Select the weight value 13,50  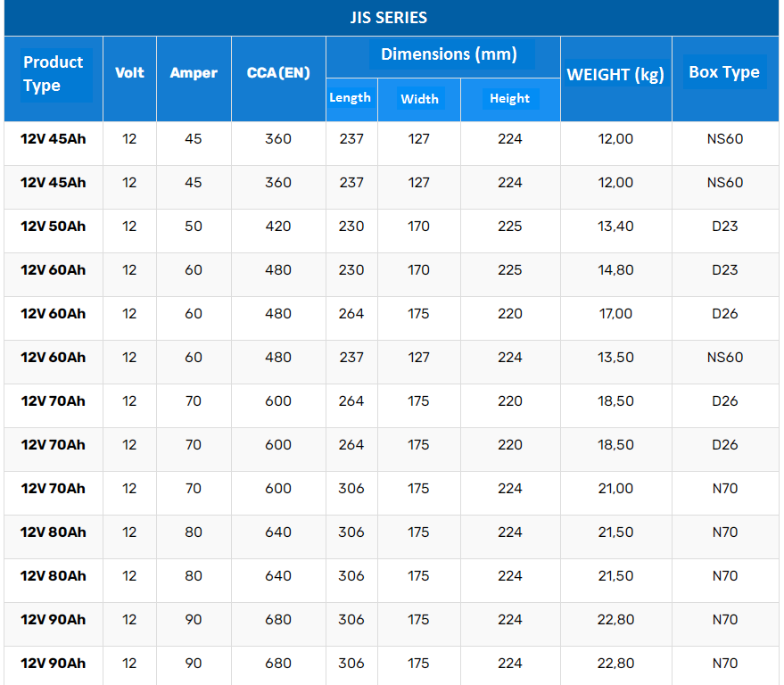[615, 358]
